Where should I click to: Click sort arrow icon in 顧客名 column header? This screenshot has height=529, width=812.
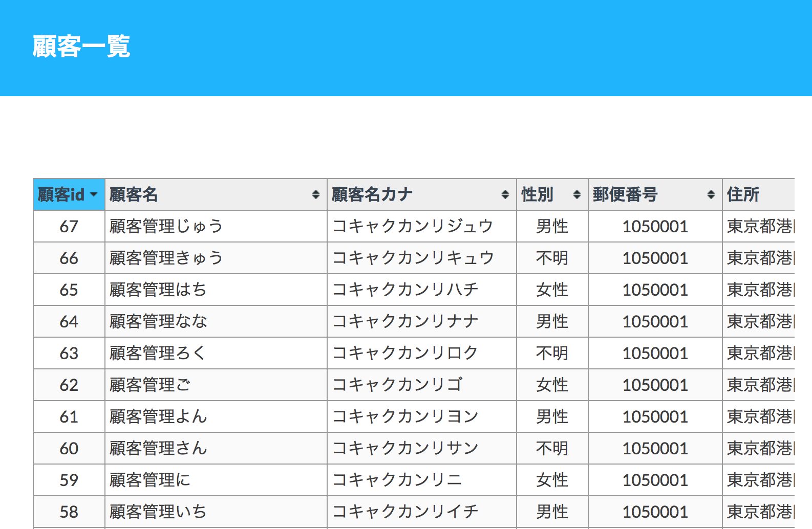[315, 194]
